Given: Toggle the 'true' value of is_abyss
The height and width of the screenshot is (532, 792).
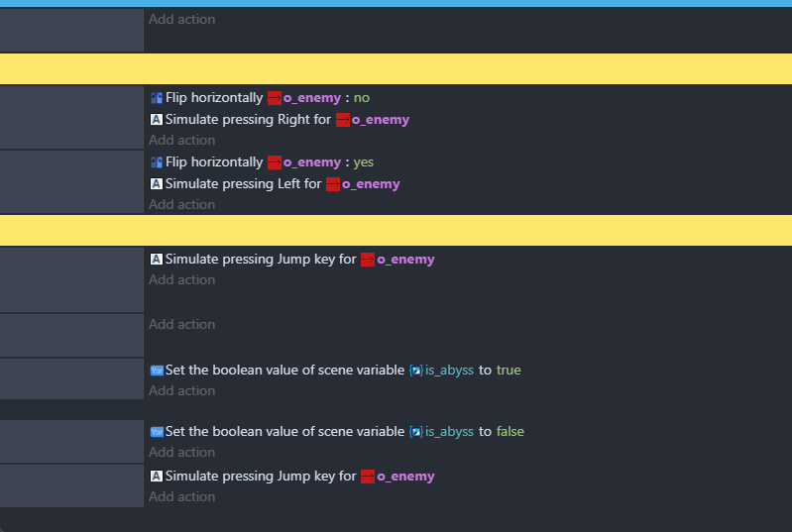Looking at the screenshot, I should click(509, 370).
